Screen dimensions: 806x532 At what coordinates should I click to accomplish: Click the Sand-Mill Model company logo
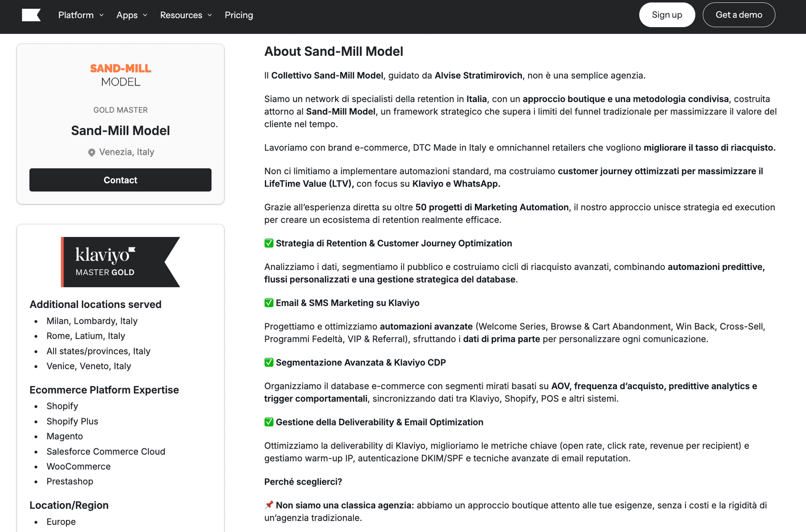click(120, 75)
